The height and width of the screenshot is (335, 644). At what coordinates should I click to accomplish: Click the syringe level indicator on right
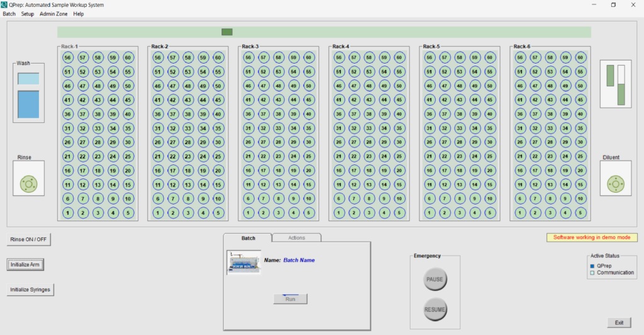pyautogui.click(x=615, y=86)
